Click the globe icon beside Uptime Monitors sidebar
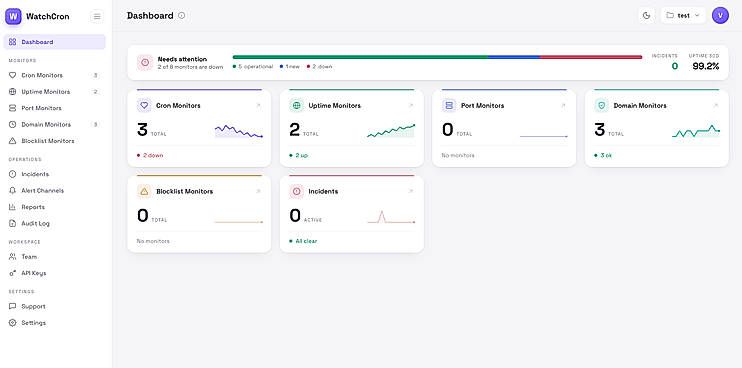 pos(13,92)
